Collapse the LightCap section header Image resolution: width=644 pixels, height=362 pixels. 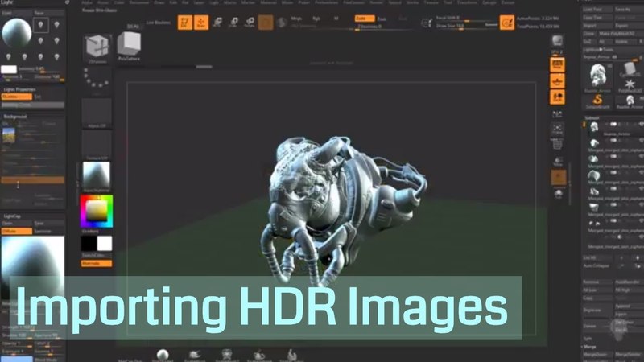pos(12,216)
